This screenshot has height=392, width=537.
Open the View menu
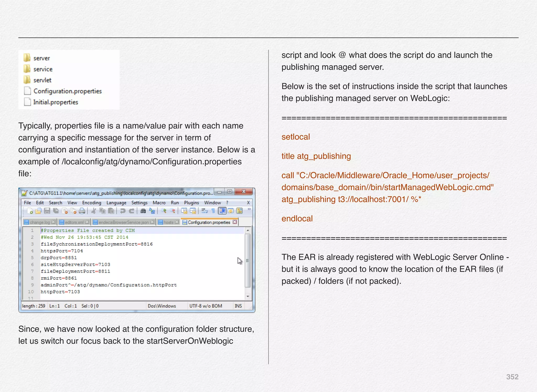pos(72,203)
